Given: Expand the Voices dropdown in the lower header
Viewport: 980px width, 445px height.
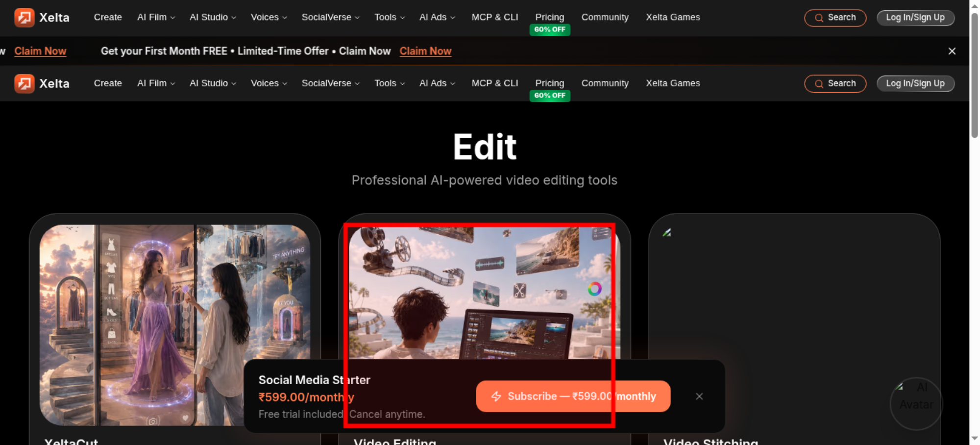Looking at the screenshot, I should tap(269, 83).
